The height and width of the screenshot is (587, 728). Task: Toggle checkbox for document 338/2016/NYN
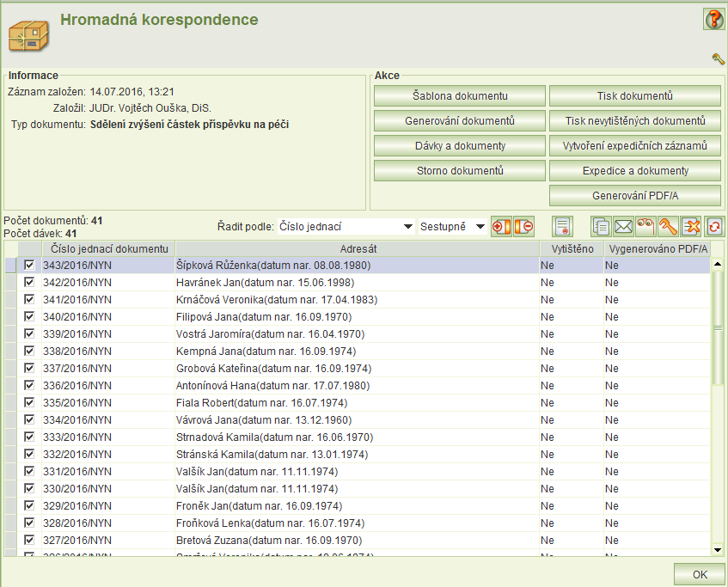[29, 351]
